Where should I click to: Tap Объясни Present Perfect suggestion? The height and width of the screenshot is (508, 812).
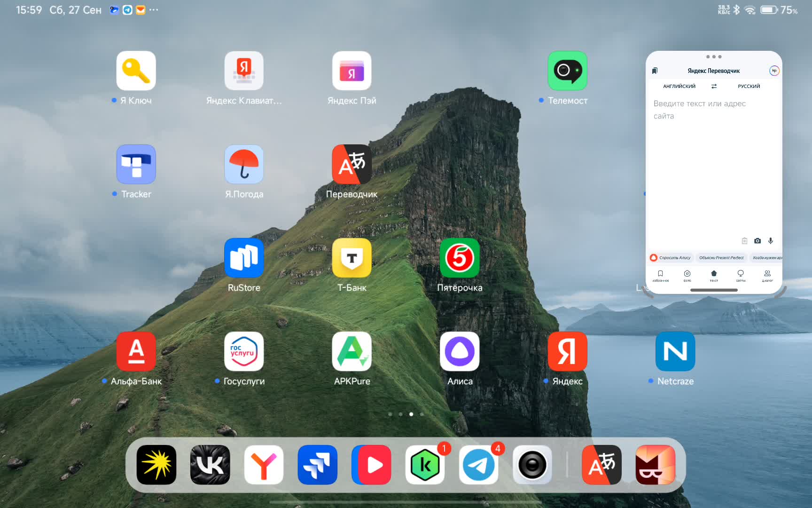point(721,258)
